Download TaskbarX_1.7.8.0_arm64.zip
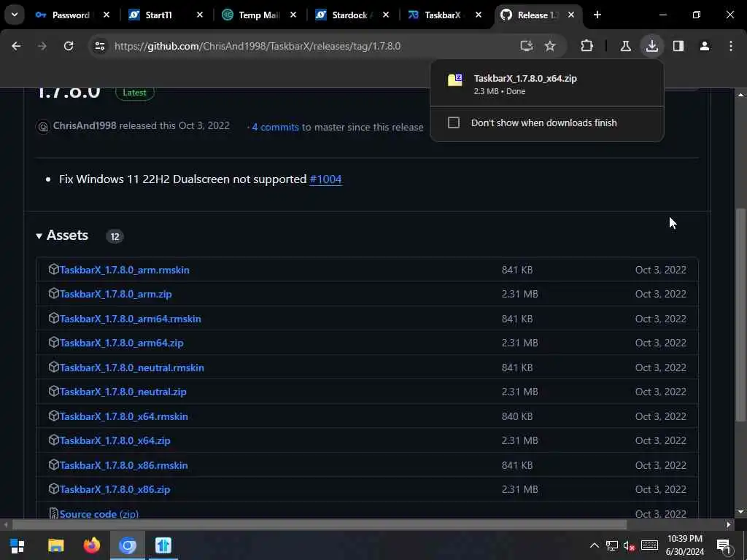The image size is (747, 560). [122, 343]
